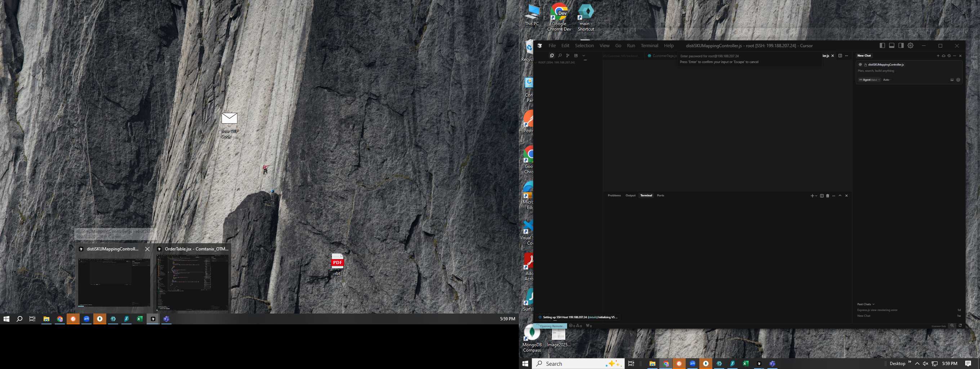Open the Terminal menu in the menu bar

point(649,46)
